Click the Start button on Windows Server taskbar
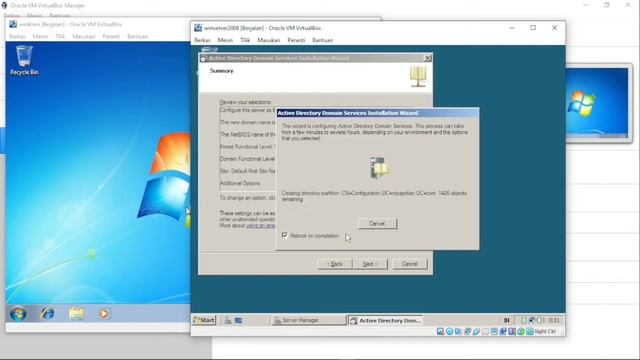Viewport: 640px width, 360px height. point(204,320)
